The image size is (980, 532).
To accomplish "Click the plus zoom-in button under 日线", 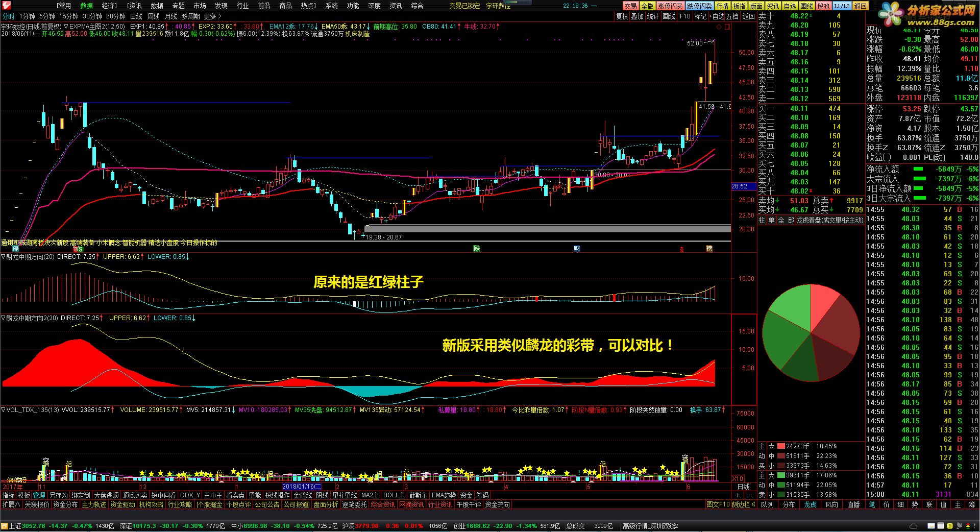I will click(x=737, y=496).
